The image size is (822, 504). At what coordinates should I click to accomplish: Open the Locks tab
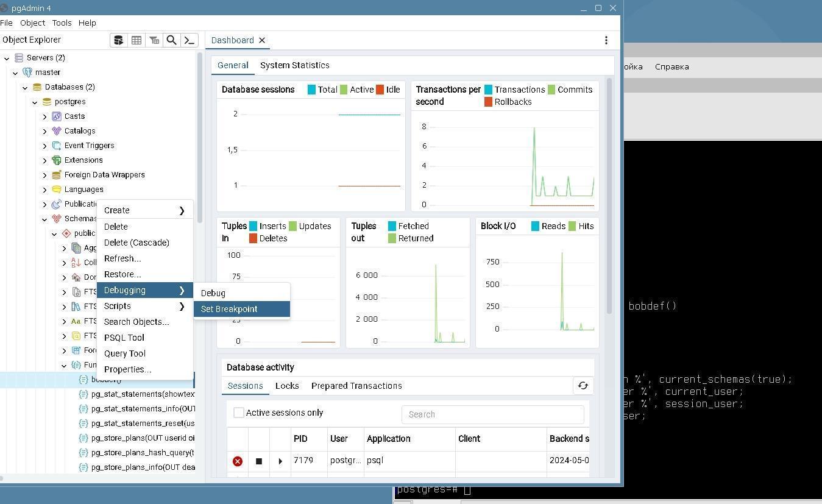286,386
